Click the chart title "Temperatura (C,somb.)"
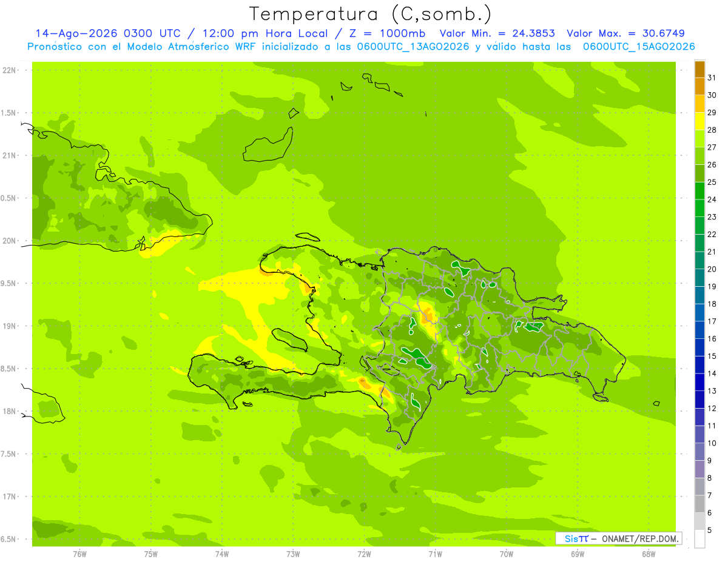728x562 pixels. (x=370, y=14)
